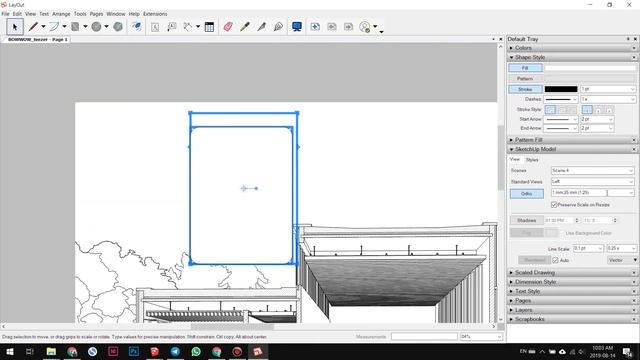Select the first stroke corner style
The width and height of the screenshot is (640, 360).
[550, 109]
